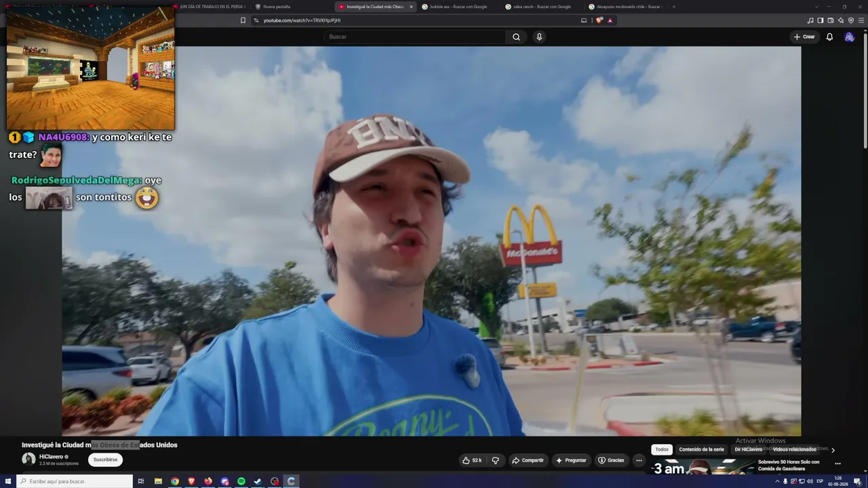Click the Compartir share button
Image resolution: width=868 pixels, height=488 pixels.
528,460
